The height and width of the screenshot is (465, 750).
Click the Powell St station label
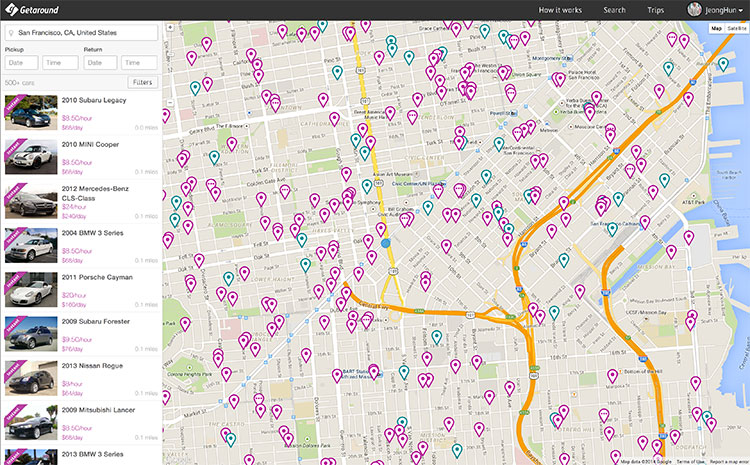tap(503, 113)
